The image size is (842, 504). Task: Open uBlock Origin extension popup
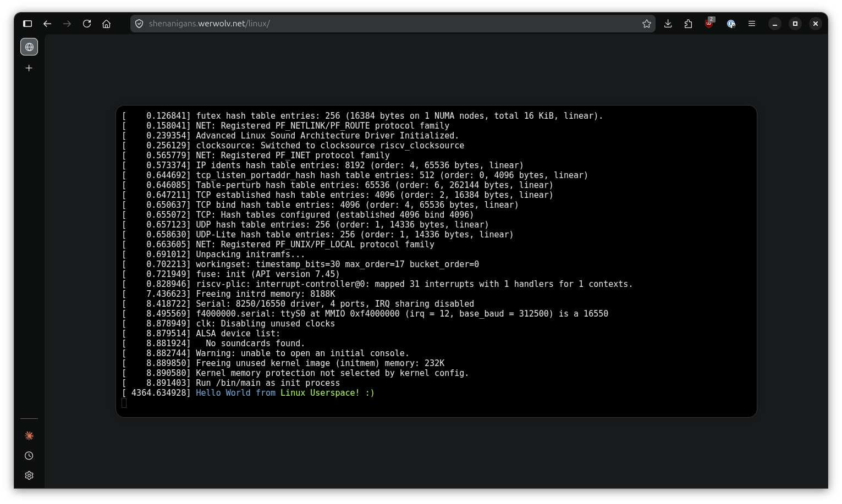coord(709,23)
